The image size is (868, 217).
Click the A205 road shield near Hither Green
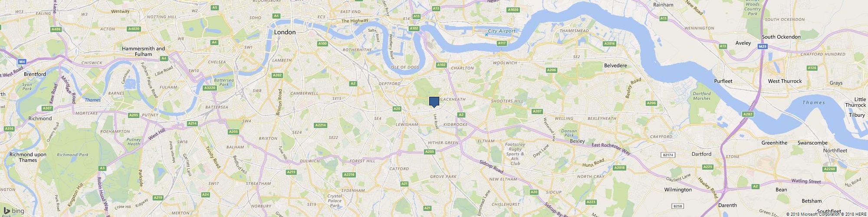(x=430, y=151)
